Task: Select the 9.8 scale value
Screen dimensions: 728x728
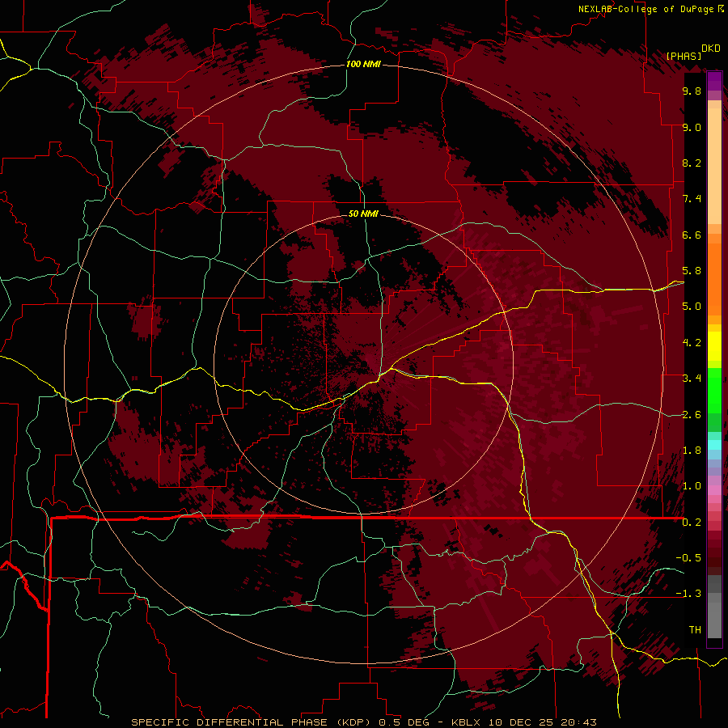Action: tap(692, 91)
